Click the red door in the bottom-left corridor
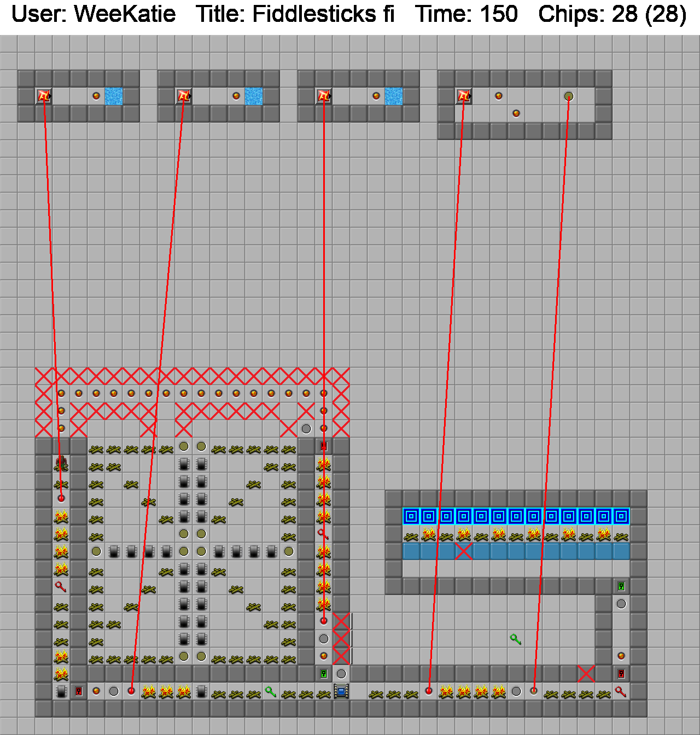Image resolution: width=700 pixels, height=735 pixels. (79, 691)
